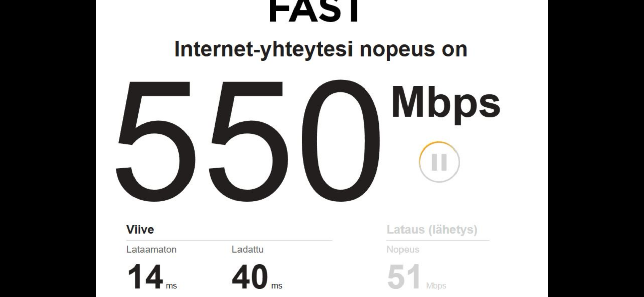
Task: Click the divider line under Lataus (lähetys)
Action: click(438, 240)
